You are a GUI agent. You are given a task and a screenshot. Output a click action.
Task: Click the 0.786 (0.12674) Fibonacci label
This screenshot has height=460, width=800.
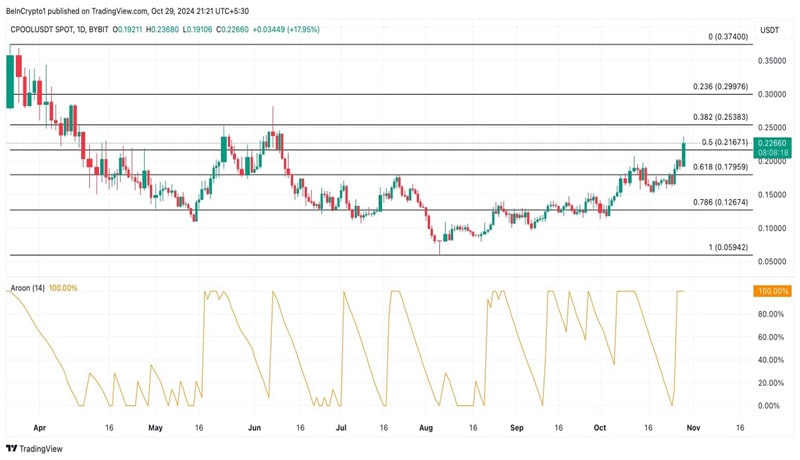[720, 202]
